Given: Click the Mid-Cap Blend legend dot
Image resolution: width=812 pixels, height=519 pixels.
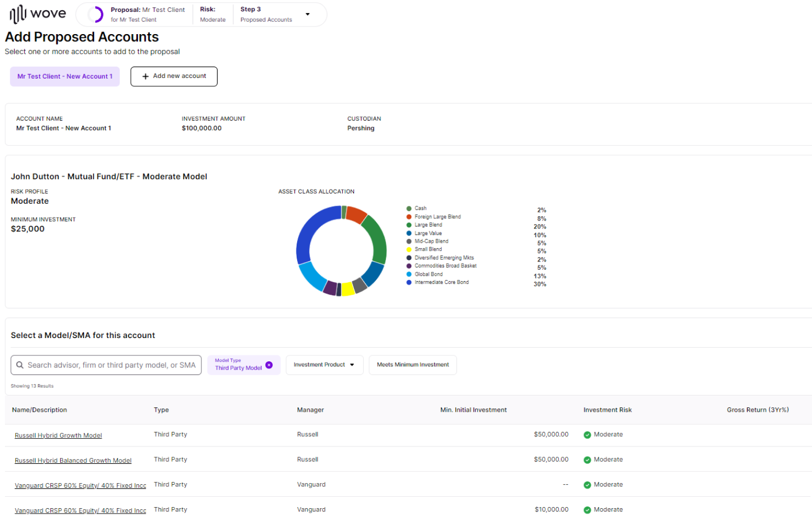Looking at the screenshot, I should point(409,242).
